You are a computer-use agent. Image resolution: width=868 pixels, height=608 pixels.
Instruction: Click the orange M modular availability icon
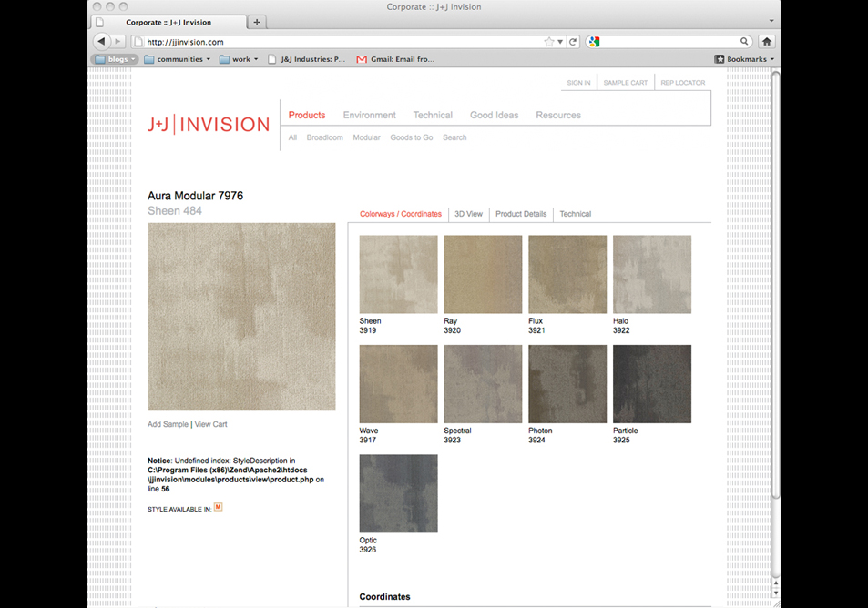pos(219,507)
